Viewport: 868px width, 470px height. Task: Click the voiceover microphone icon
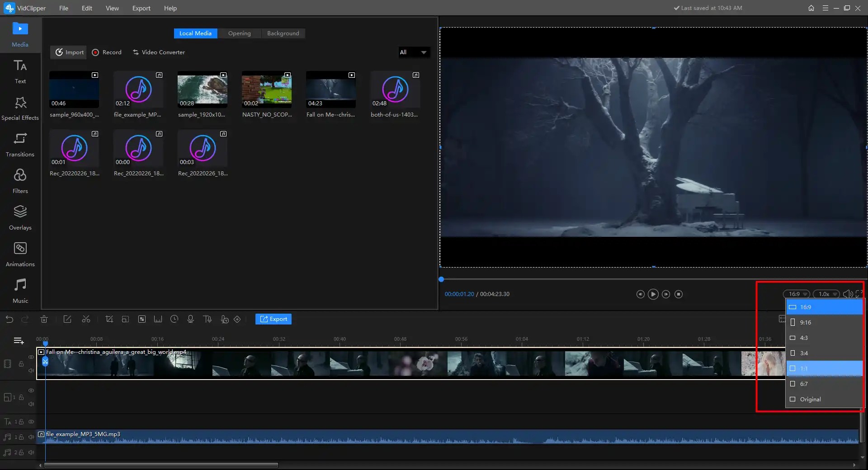pos(190,319)
